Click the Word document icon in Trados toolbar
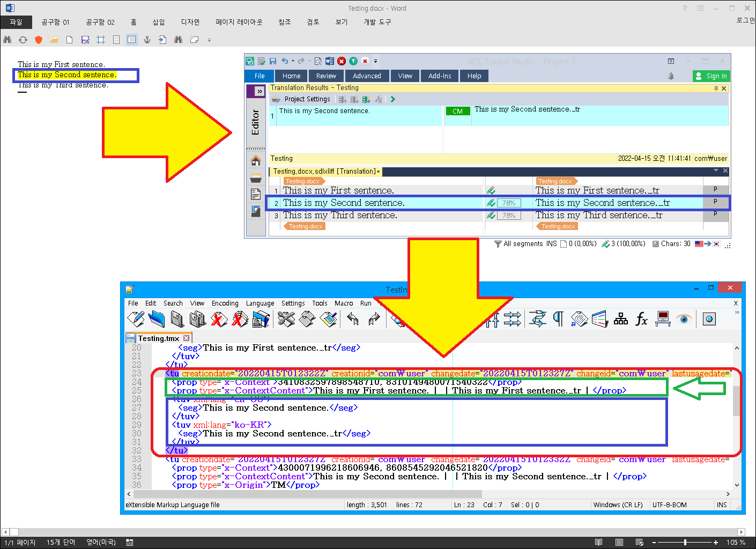This screenshot has height=549, width=756. (330, 61)
